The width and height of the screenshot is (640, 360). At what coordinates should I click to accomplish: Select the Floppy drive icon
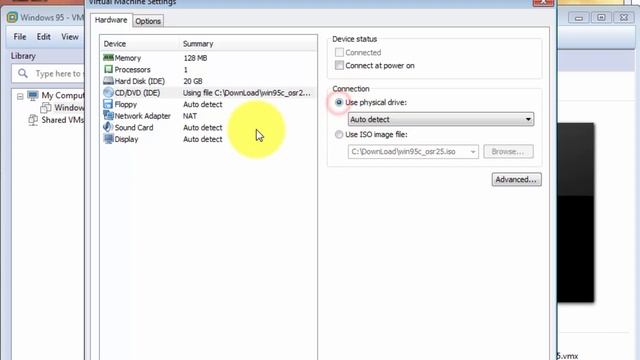click(108, 104)
